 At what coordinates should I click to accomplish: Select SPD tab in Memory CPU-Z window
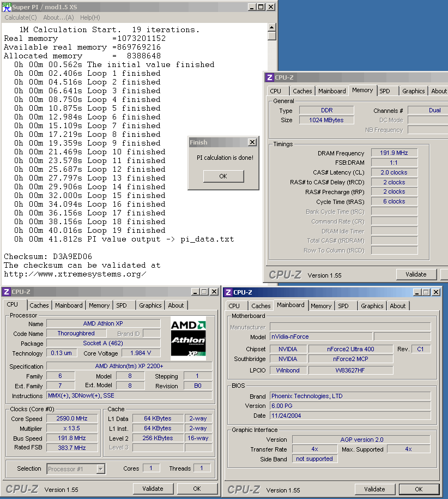pyautogui.click(x=384, y=91)
